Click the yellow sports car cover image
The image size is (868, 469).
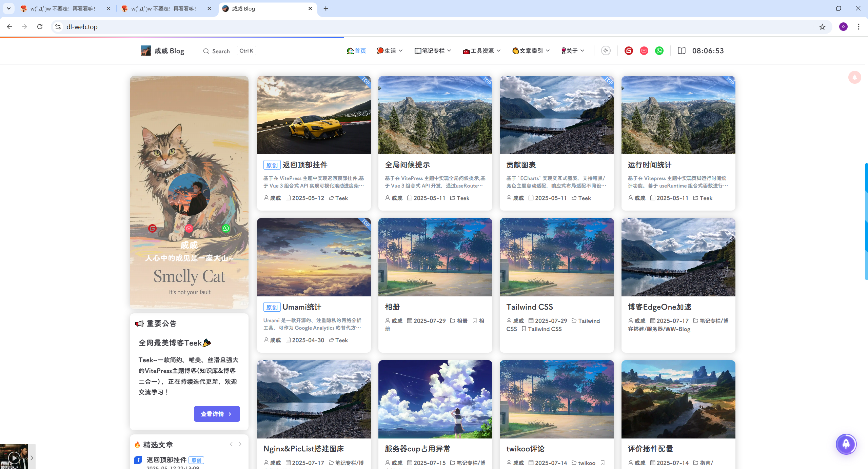[314, 115]
